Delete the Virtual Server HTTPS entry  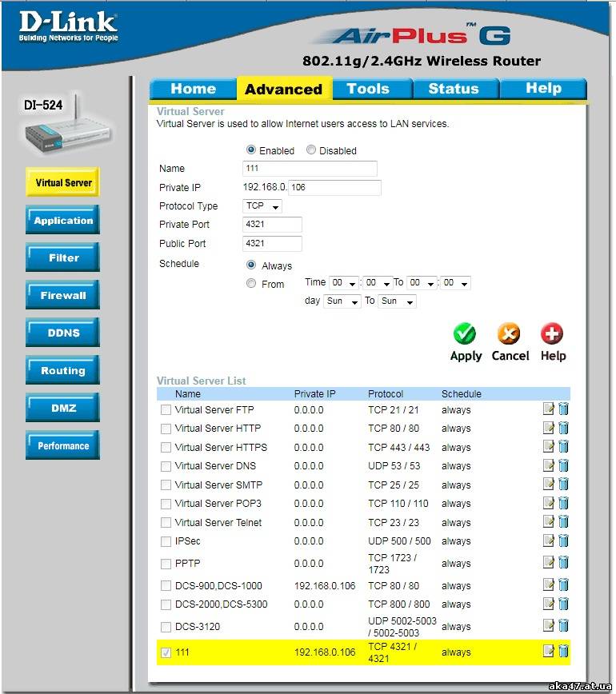click(563, 446)
